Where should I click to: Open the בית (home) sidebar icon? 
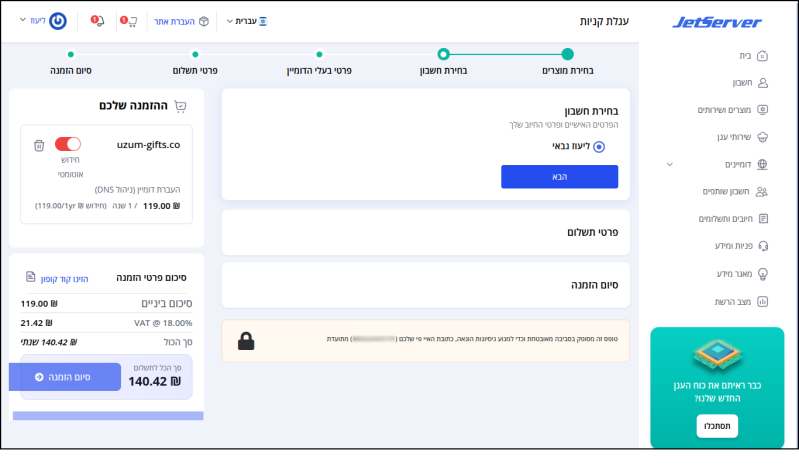(762, 56)
